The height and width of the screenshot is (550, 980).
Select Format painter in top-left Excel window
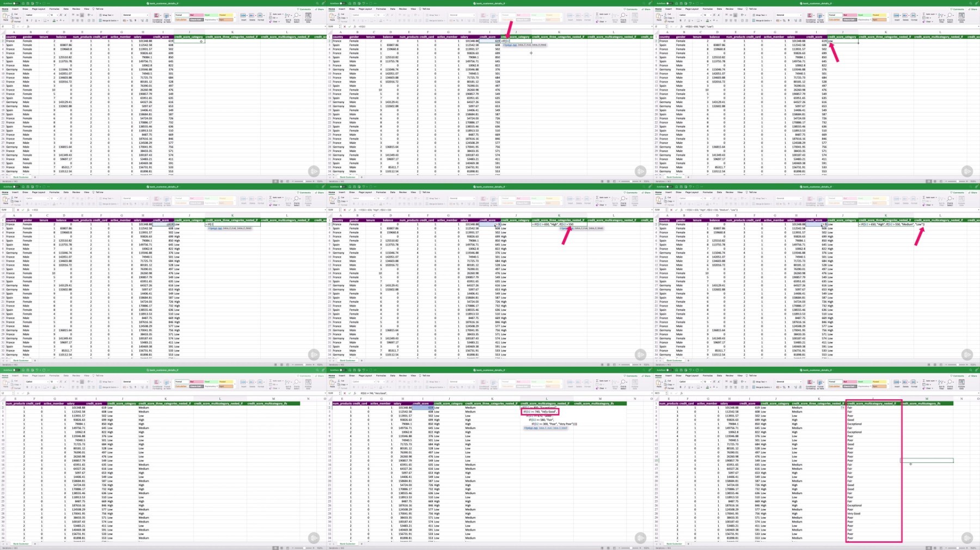click(16, 21)
